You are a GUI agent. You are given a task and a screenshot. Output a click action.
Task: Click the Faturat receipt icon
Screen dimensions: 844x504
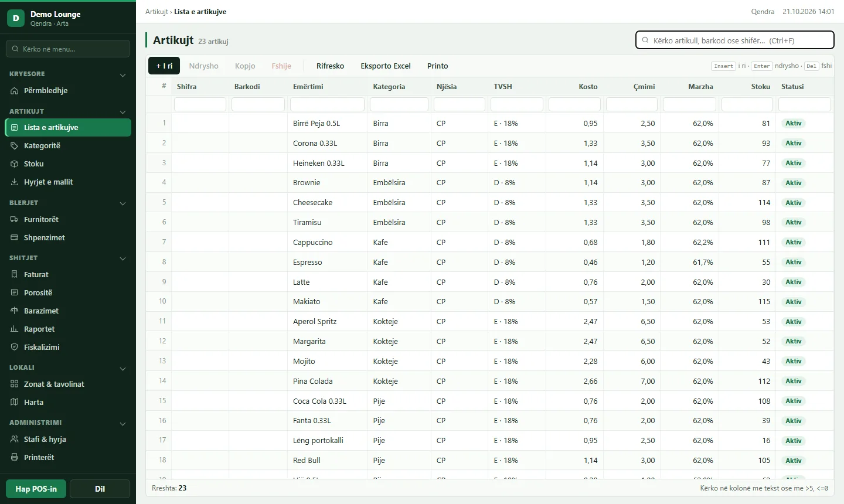coord(15,275)
